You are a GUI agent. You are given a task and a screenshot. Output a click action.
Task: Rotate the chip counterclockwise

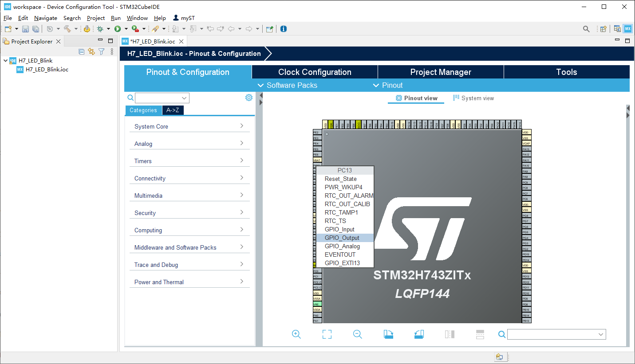[x=418, y=334]
